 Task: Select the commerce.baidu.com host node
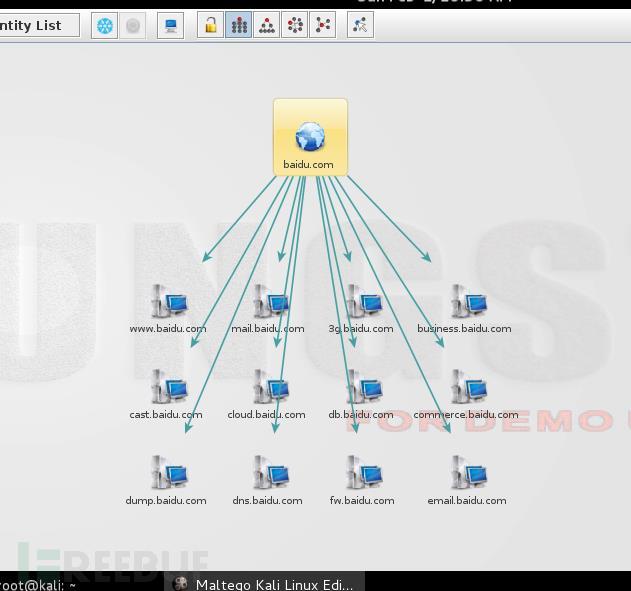coord(466,395)
